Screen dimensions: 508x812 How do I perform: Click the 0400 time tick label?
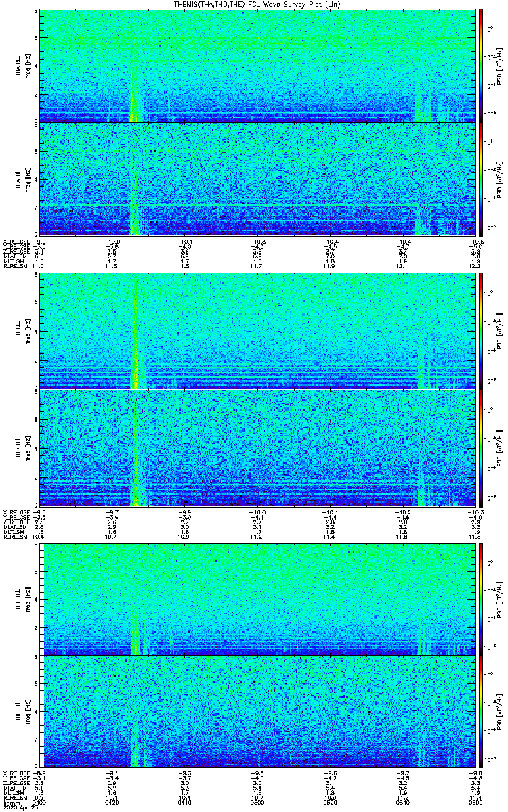coord(39,803)
